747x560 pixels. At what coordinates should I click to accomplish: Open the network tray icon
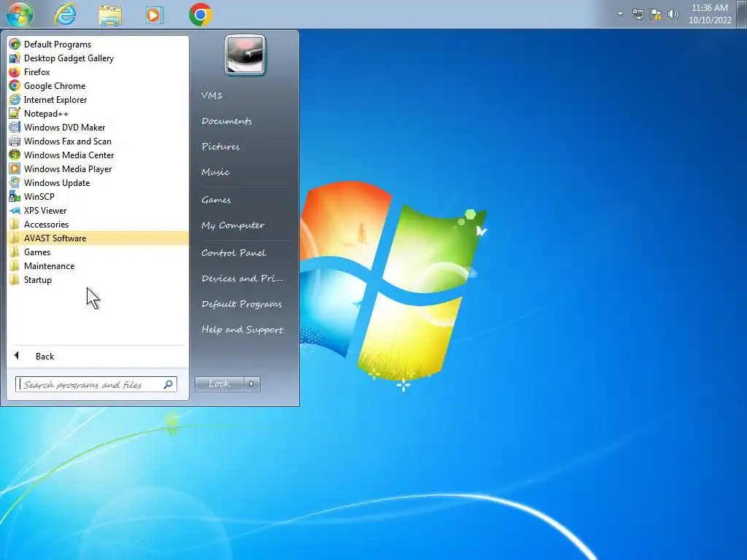click(x=638, y=15)
